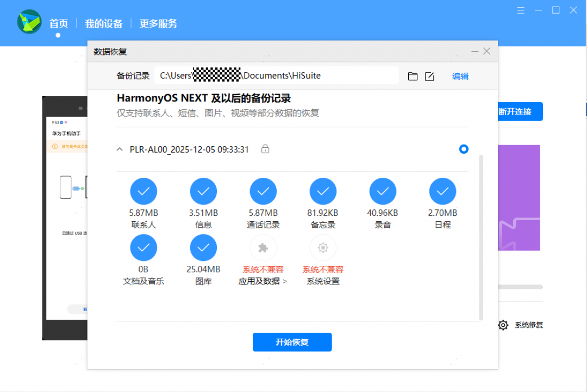Click 系统不兼容 text above 系统设置

click(323, 270)
